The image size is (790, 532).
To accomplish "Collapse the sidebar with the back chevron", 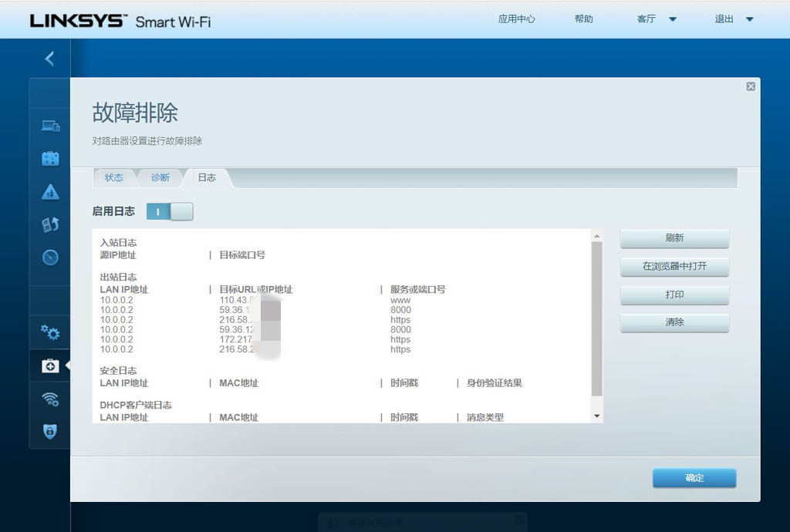I will click(x=49, y=58).
